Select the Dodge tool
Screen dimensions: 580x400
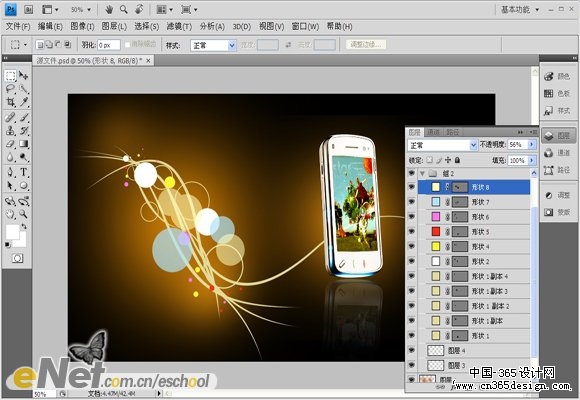click(24, 157)
